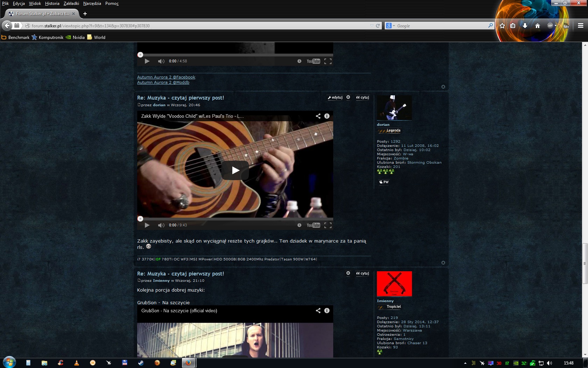Image resolution: width=588 pixels, height=368 pixels.
Task: Open the Widok menu
Action: (x=35, y=4)
